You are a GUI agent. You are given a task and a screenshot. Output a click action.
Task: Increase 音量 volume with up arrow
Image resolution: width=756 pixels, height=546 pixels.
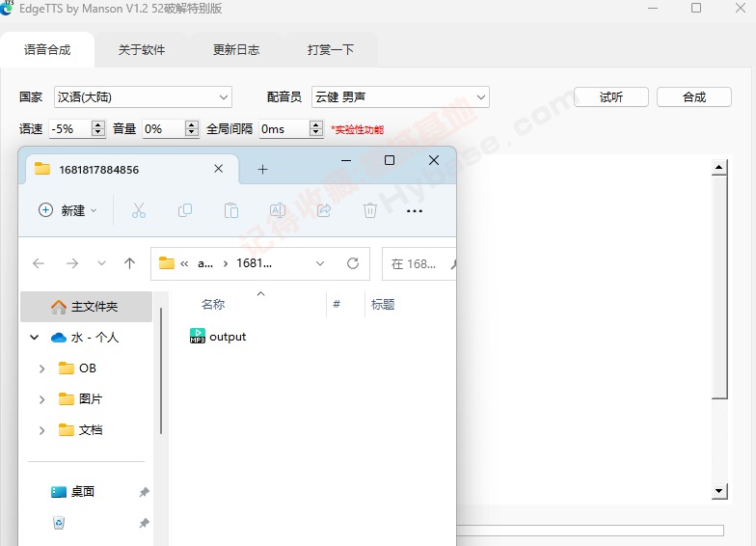(x=192, y=124)
